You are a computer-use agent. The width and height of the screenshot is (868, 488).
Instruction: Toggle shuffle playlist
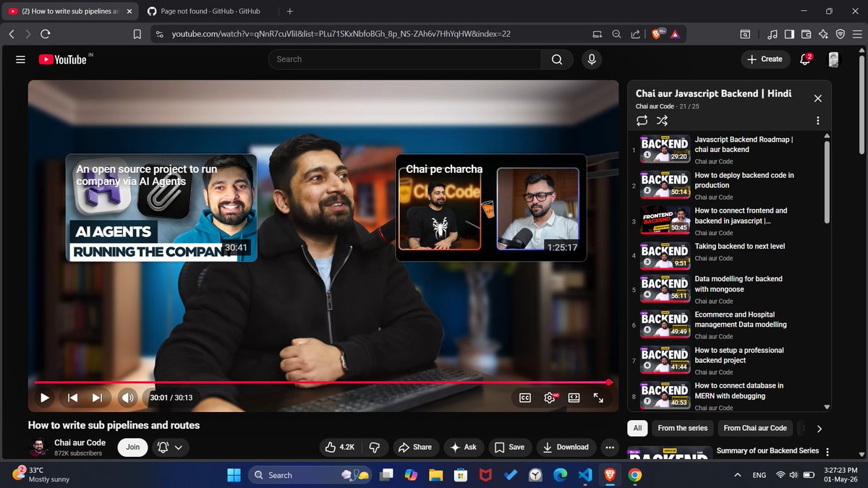click(662, 121)
